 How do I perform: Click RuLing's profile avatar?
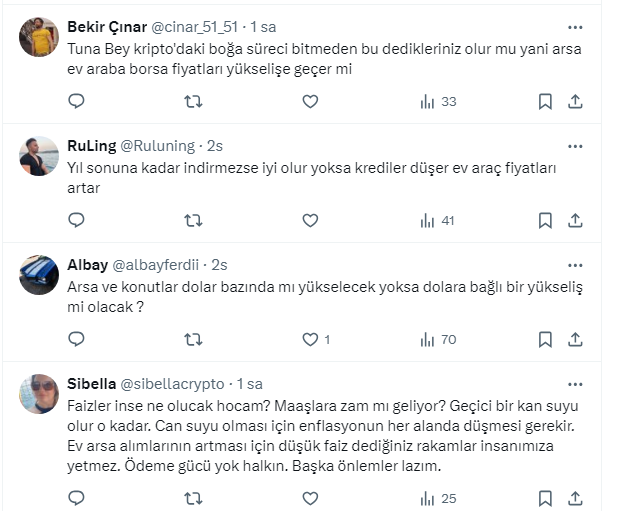(39, 156)
